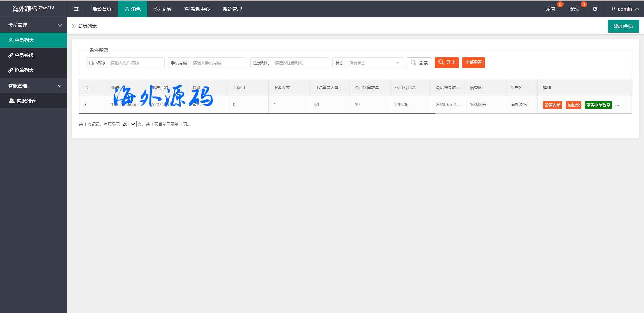Click the 搜索 search button

(419, 63)
